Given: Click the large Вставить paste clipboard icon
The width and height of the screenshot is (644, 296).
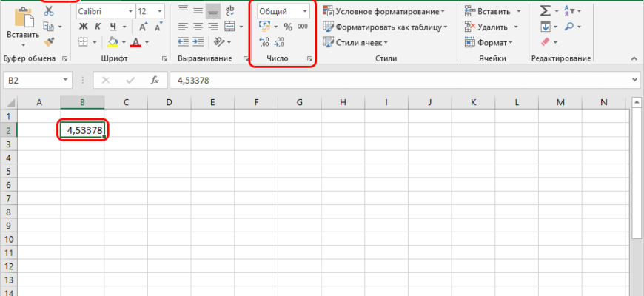Looking at the screenshot, I should [x=23, y=17].
